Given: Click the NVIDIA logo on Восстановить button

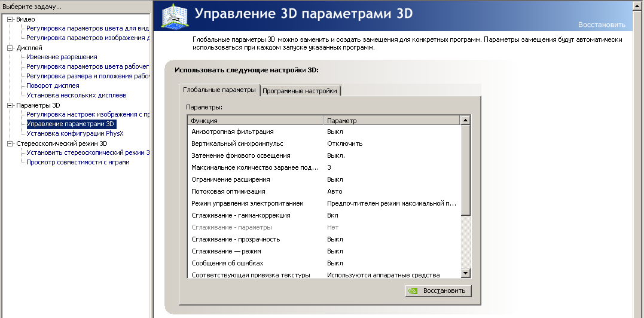Looking at the screenshot, I should [413, 291].
